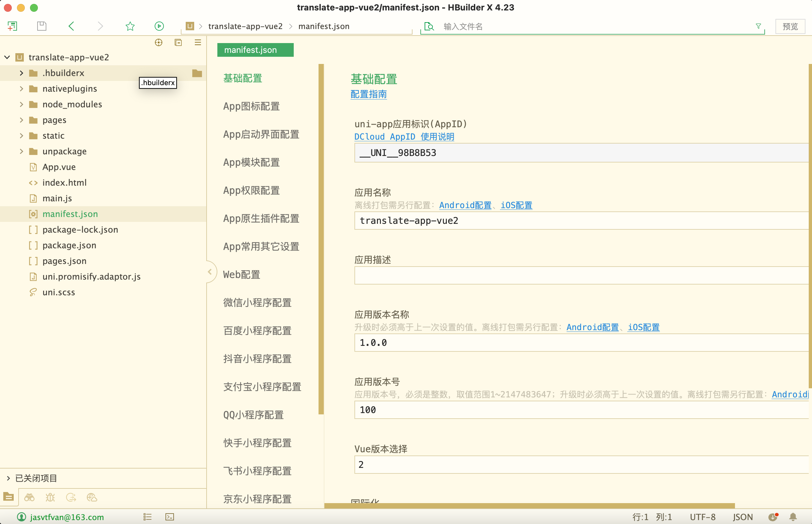The image size is (812, 524).
Task: Click the empty 应用描述 input field
Action: (581, 275)
